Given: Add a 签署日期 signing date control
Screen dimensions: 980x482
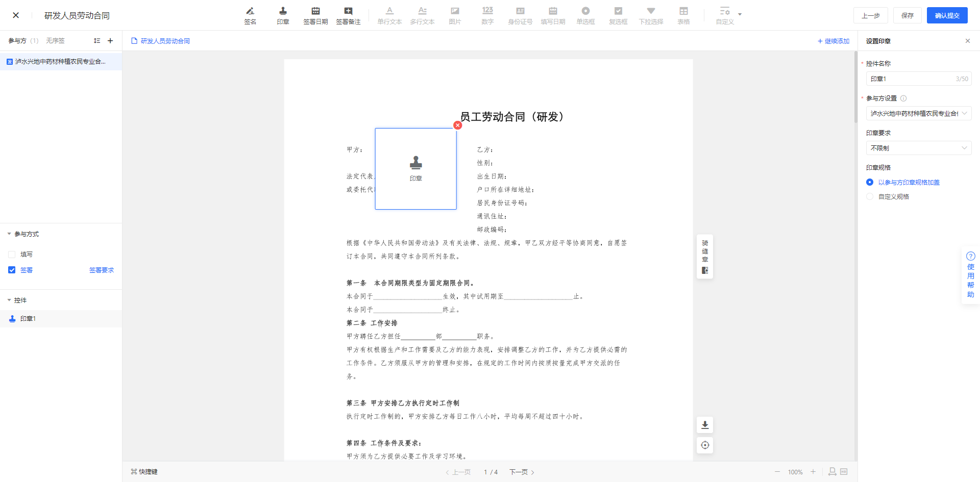Looking at the screenshot, I should [315, 16].
